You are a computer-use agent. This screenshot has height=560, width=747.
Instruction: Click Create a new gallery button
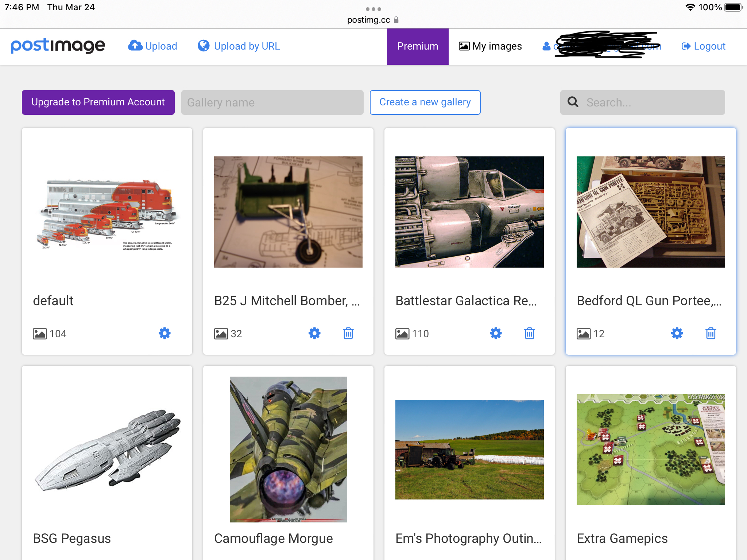point(425,102)
